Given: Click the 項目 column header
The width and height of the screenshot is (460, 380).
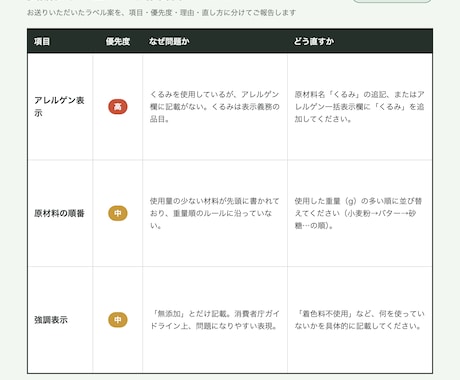Looking at the screenshot, I should point(42,41).
